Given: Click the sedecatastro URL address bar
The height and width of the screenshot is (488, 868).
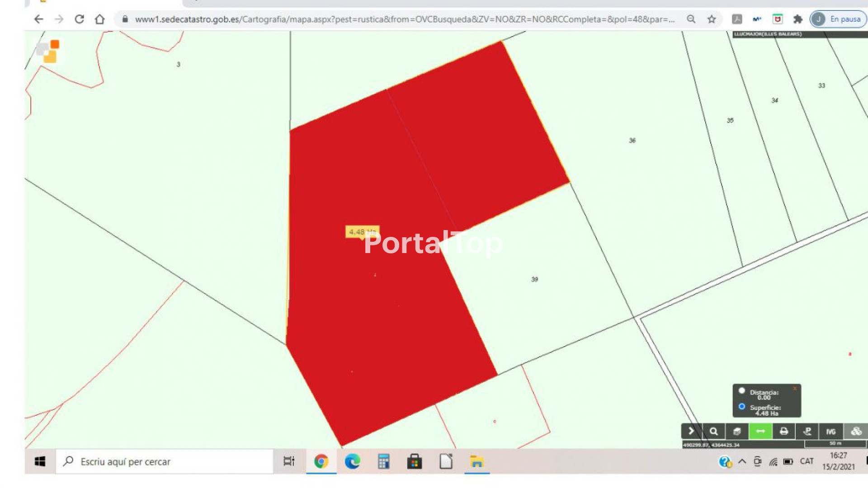Looking at the screenshot, I should 405,19.
